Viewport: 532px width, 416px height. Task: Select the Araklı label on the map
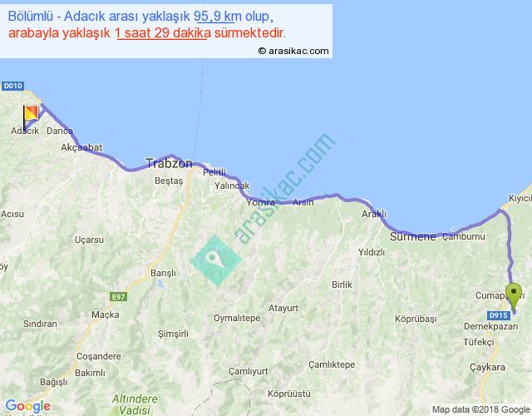point(374,214)
